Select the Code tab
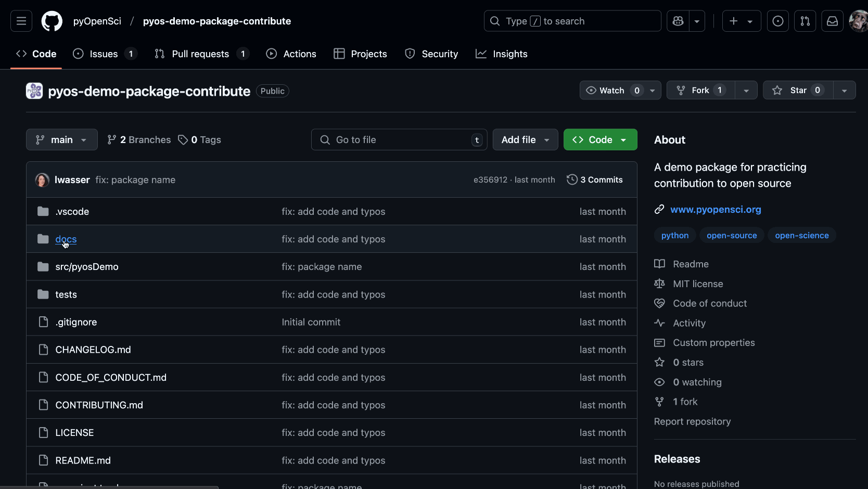868x489 pixels. click(x=36, y=54)
